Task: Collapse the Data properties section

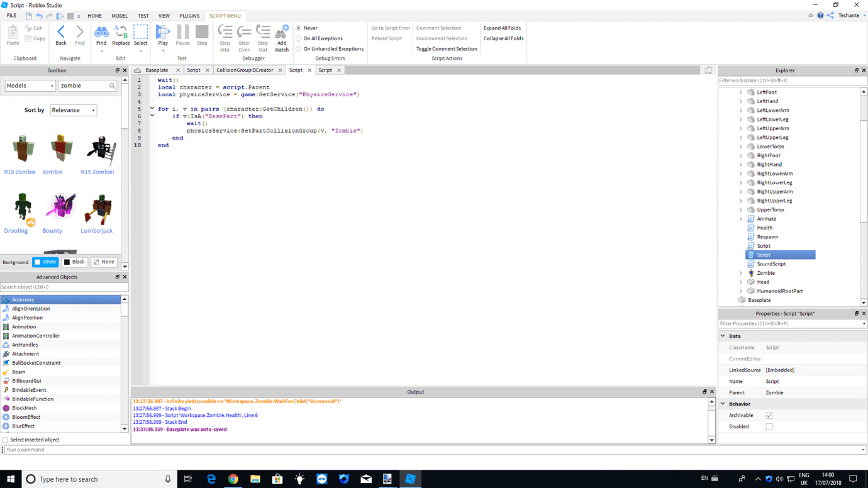Action: pyautogui.click(x=723, y=336)
